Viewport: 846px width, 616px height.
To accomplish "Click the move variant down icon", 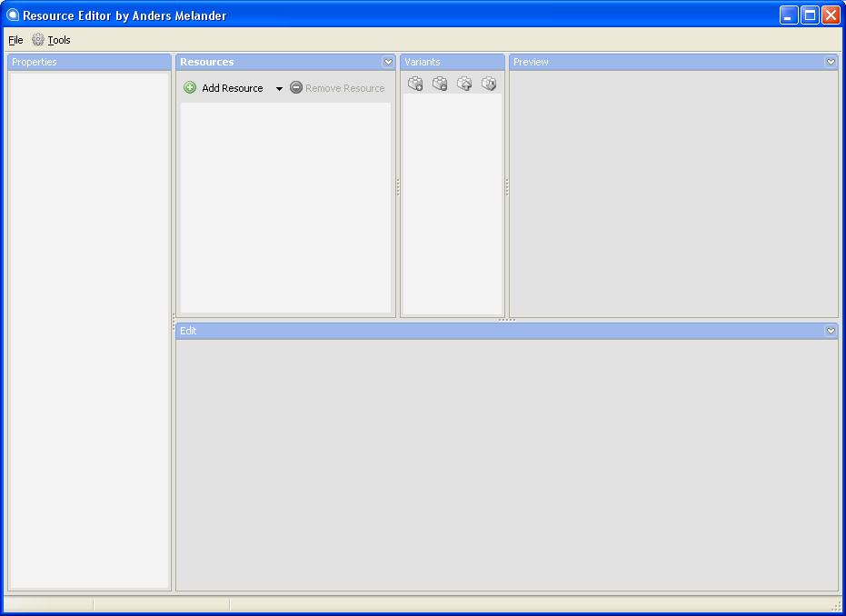I will point(489,84).
